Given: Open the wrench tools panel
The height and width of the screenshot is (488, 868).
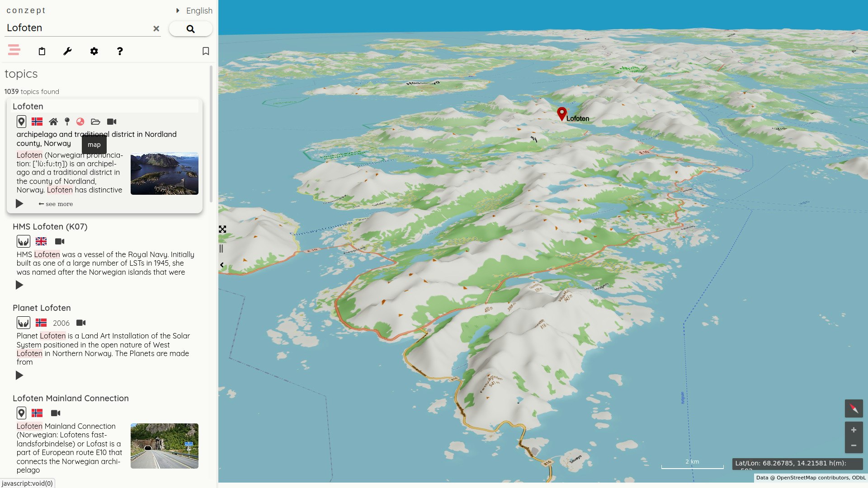Looking at the screenshot, I should (x=67, y=51).
